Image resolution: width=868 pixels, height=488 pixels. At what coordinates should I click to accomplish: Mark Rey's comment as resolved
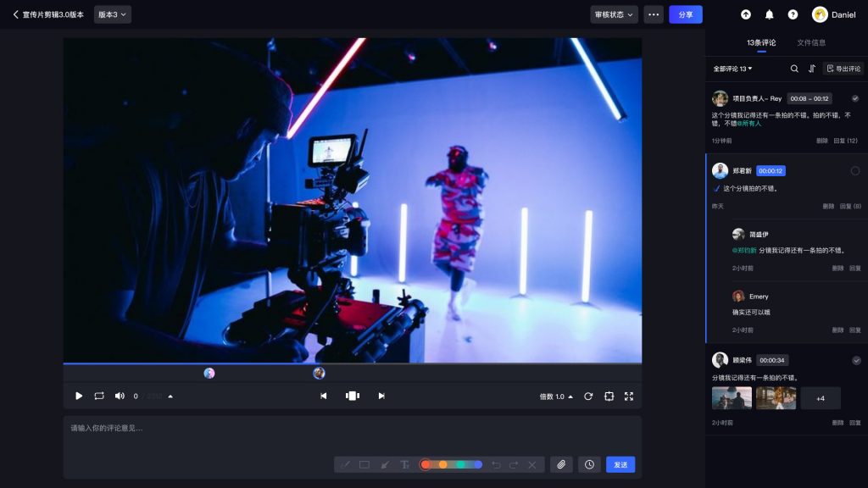pos(855,98)
